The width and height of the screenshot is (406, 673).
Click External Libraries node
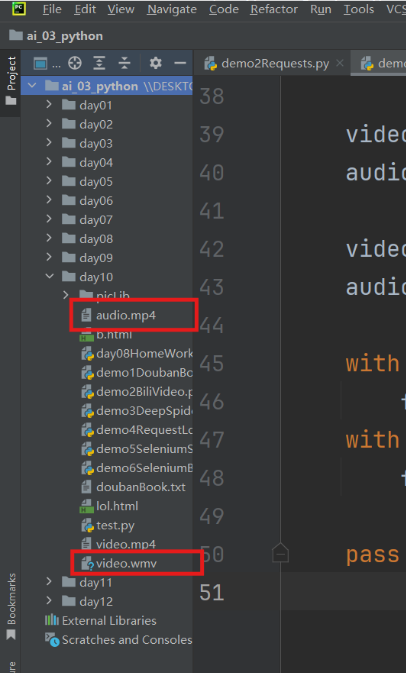click(109, 621)
